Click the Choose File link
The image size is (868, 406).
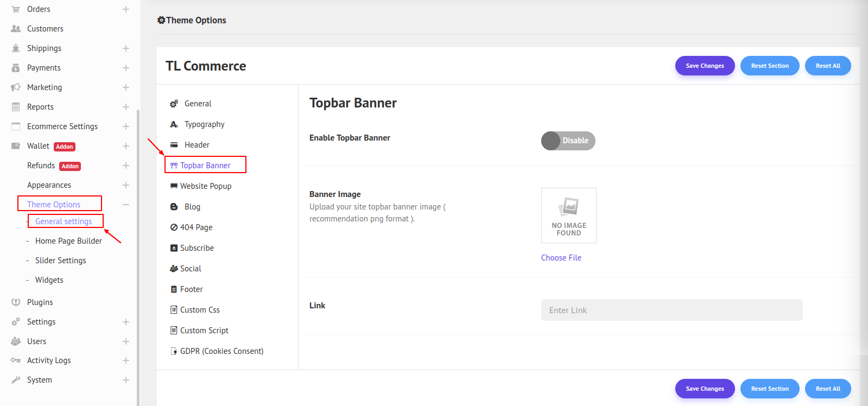click(561, 258)
